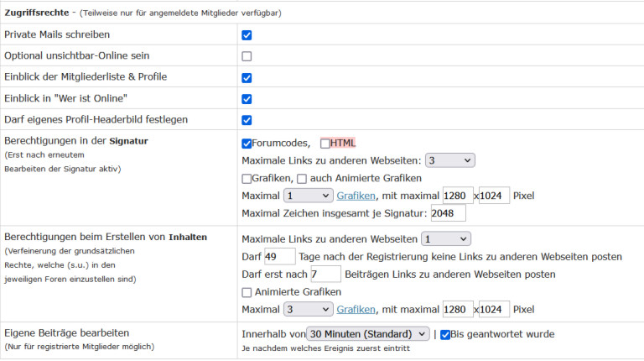Check the Grafiken signature checkbox
This screenshot has height=361, width=644.
tap(247, 179)
